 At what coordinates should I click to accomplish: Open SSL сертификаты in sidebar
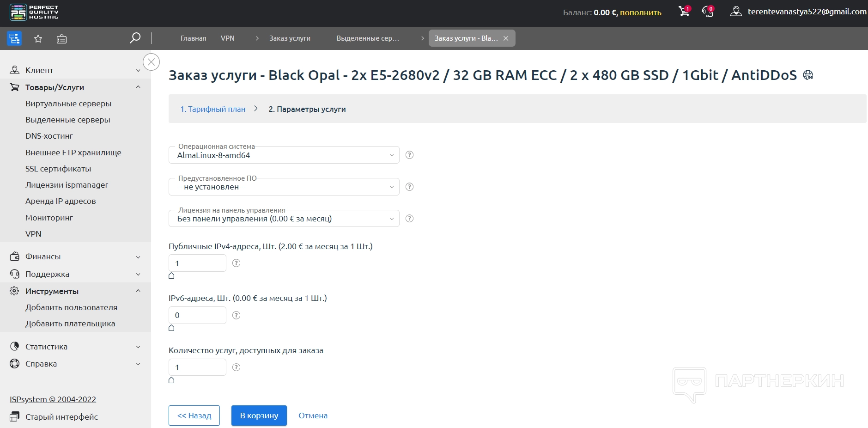[x=58, y=169]
